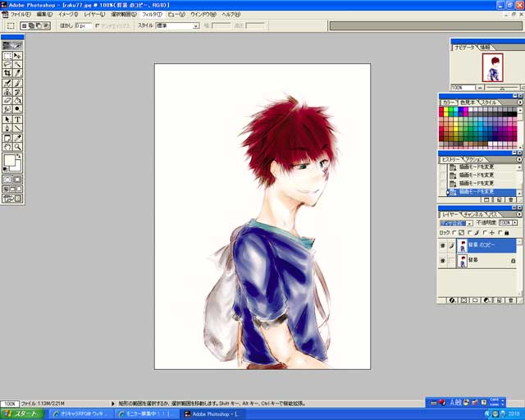
Task: Toggle lock image pixels checkbox
Action: coord(470,232)
